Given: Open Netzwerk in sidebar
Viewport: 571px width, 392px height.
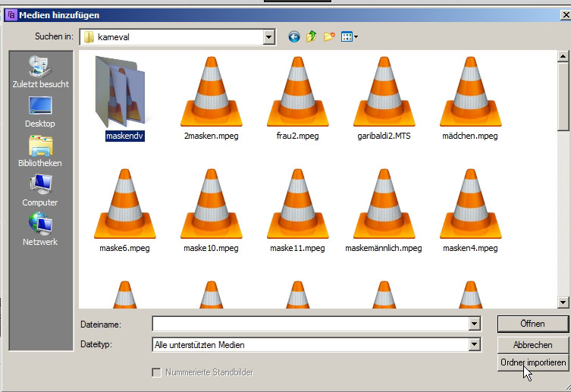Looking at the screenshot, I should [x=40, y=230].
